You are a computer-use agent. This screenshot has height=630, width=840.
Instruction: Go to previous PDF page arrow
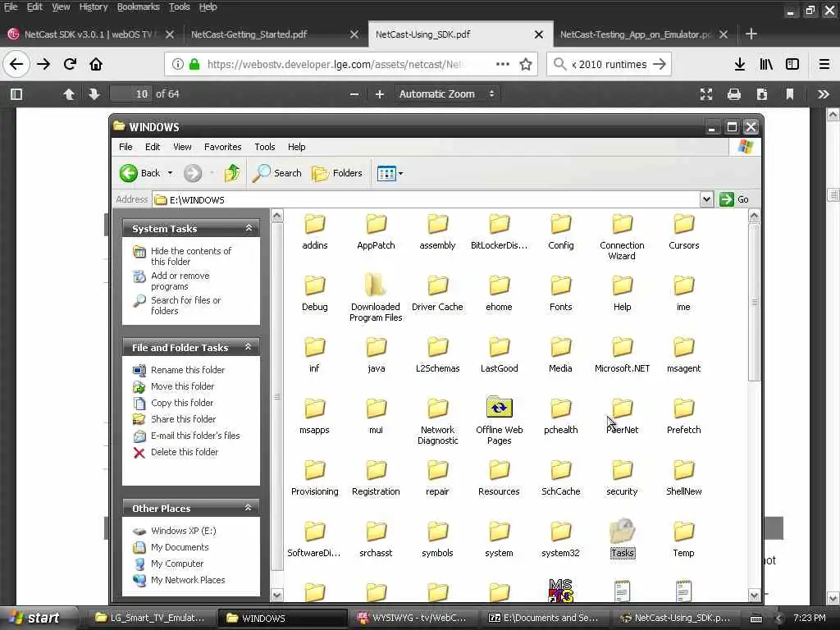[x=69, y=94]
